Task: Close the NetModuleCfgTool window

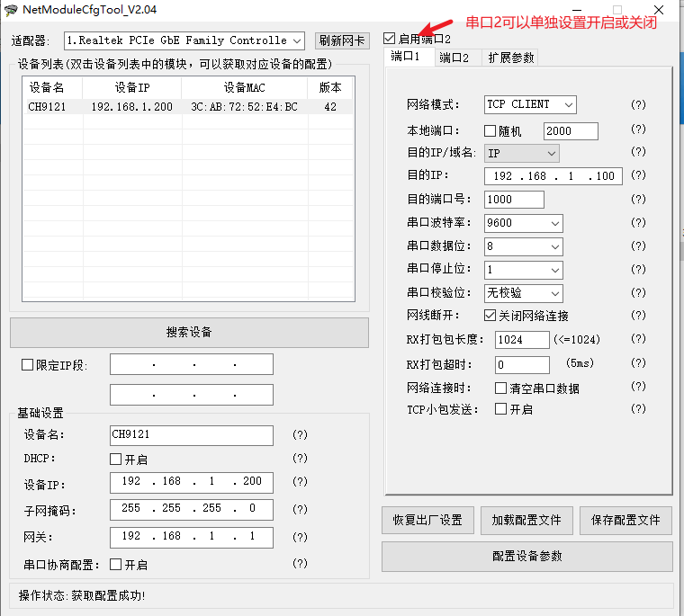Action: (x=659, y=10)
